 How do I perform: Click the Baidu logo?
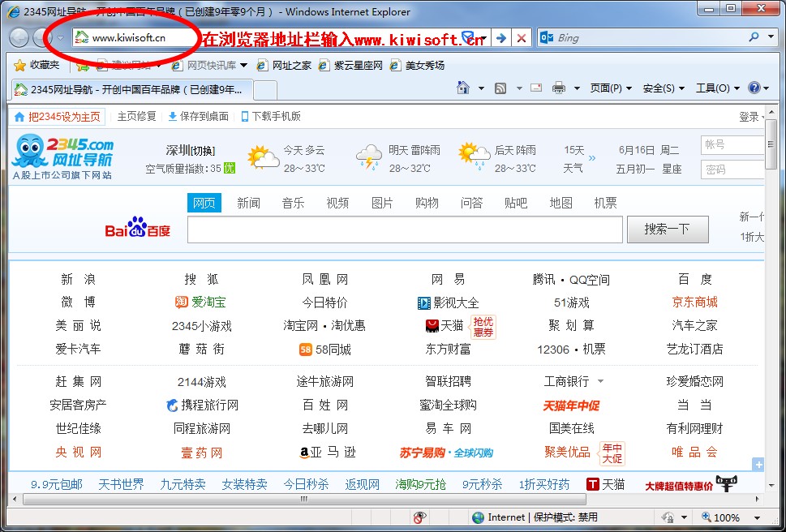point(138,227)
